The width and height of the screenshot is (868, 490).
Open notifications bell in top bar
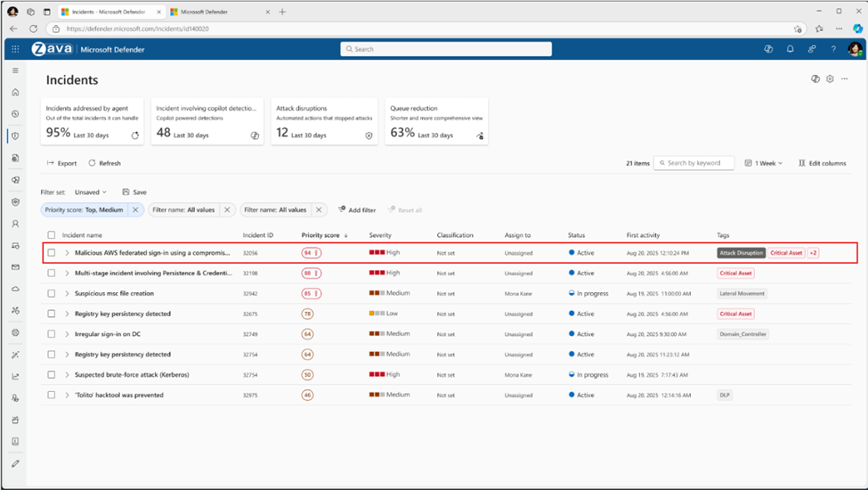(790, 49)
